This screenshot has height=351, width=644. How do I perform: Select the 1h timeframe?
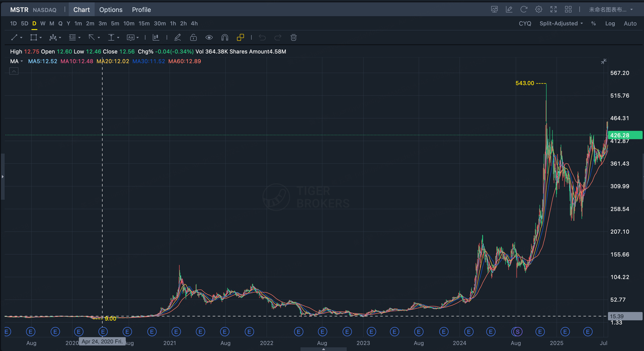click(x=173, y=24)
